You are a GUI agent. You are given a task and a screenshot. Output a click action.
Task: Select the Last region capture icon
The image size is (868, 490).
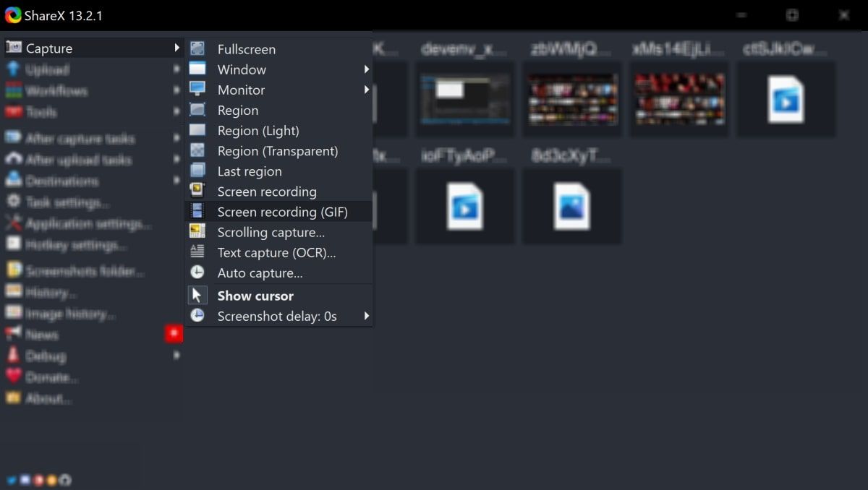[197, 171]
